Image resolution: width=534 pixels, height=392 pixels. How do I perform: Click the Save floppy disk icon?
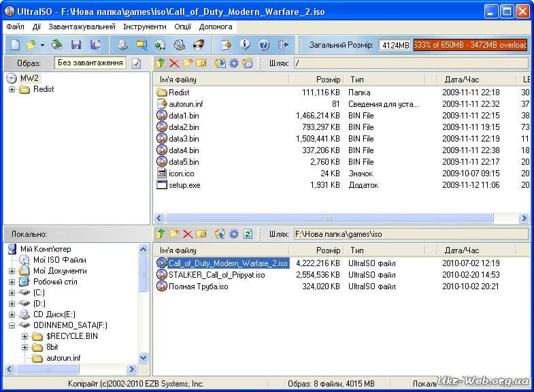pyautogui.click(x=76, y=45)
